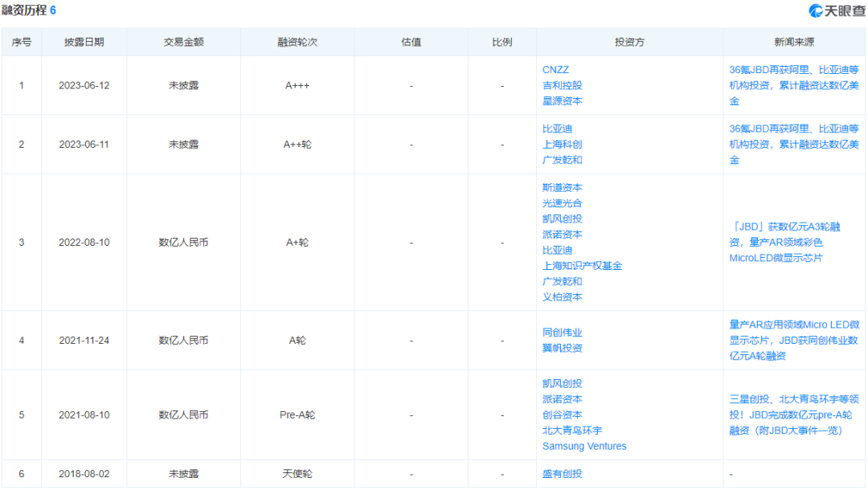Select date cell 2023-06-11
The height and width of the screenshot is (490, 868).
[84, 145]
